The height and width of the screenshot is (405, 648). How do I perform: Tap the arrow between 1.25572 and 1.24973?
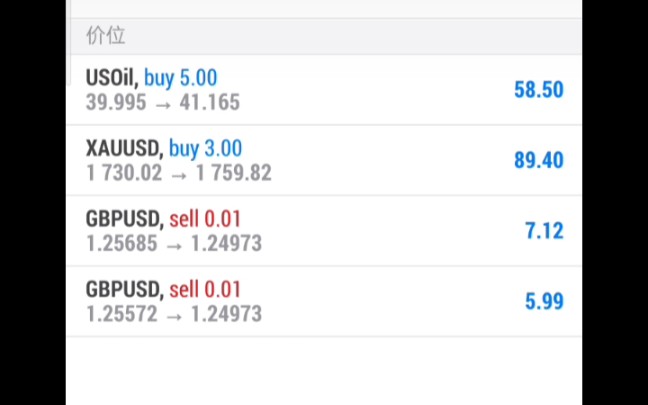(x=174, y=317)
